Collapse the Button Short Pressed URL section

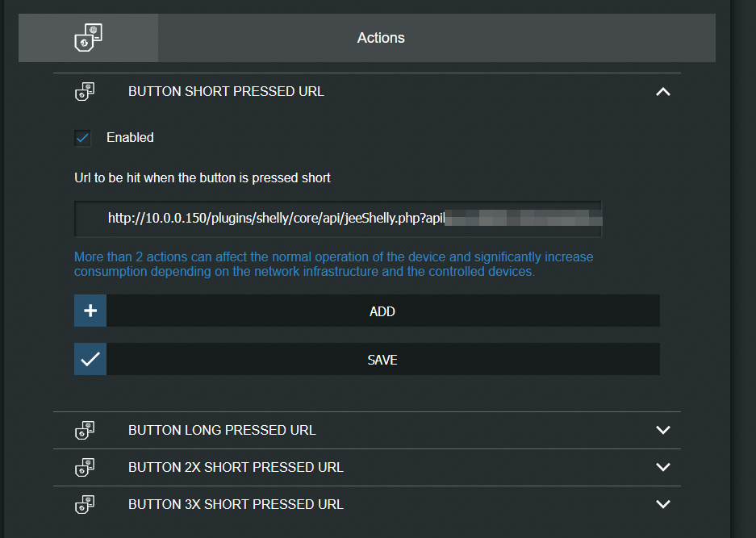(x=663, y=92)
